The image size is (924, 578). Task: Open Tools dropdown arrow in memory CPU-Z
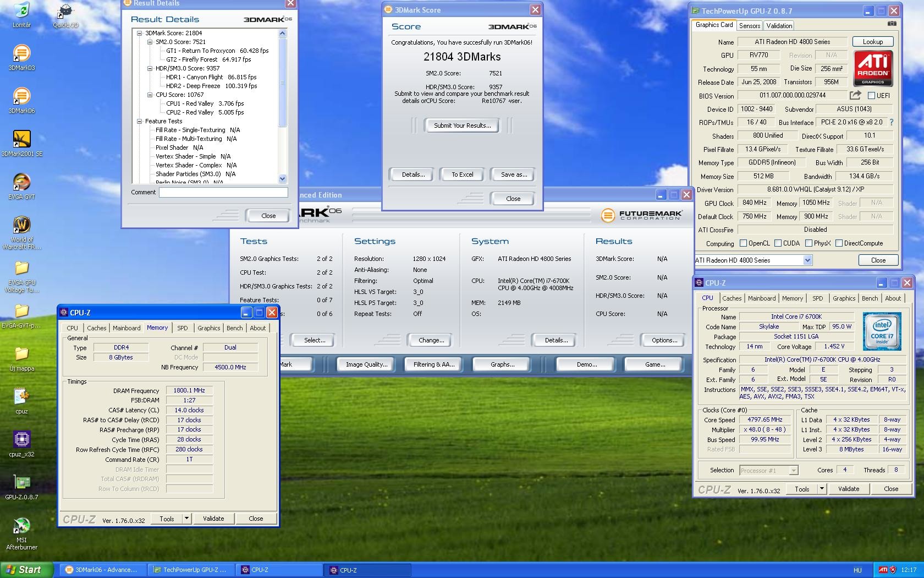coord(186,519)
